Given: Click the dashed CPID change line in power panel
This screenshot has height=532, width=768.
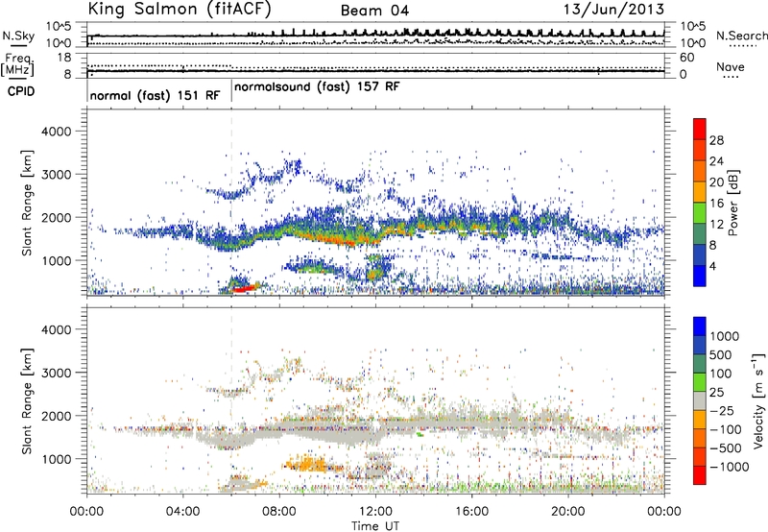Looking at the screenshot, I should point(231,203).
